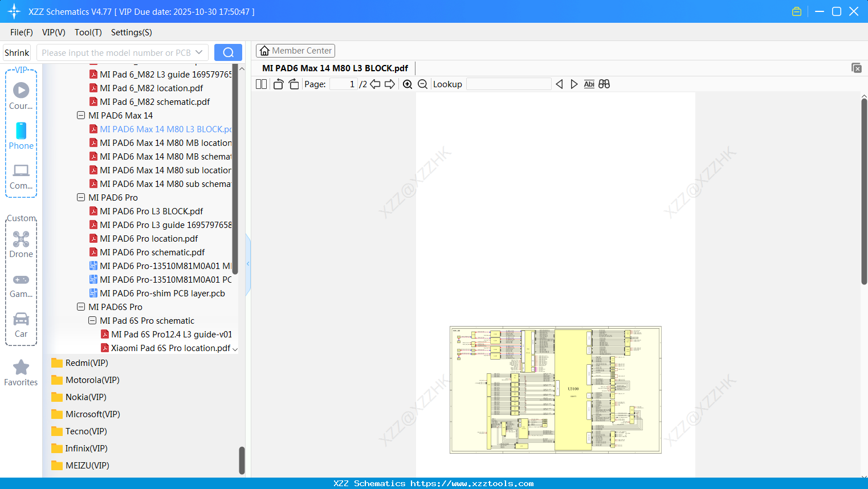Rotate the page counterclockwise
Screen dimensions: 868x489
coord(278,84)
